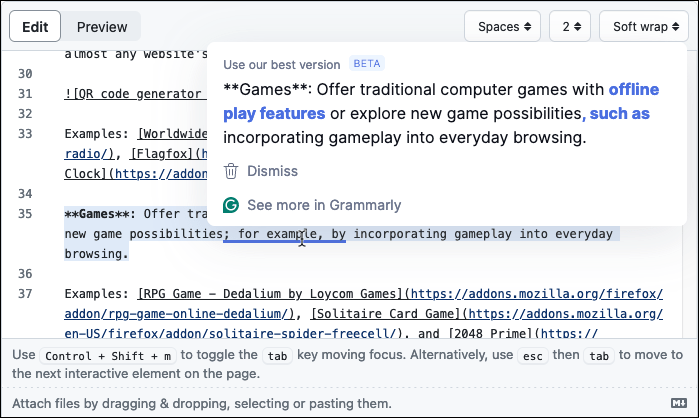Viewport: 699px width, 418px height.
Task: Select See more in Grammarly
Action: point(323,205)
